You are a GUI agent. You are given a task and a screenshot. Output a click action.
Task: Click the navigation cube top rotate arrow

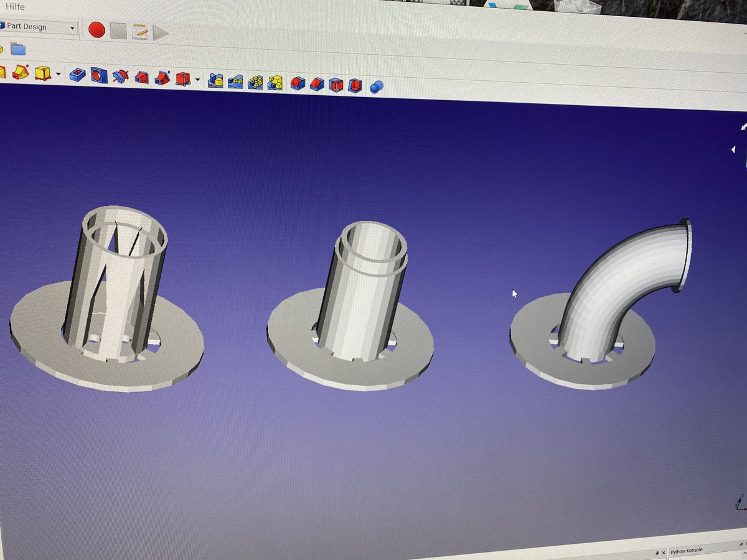(743, 127)
